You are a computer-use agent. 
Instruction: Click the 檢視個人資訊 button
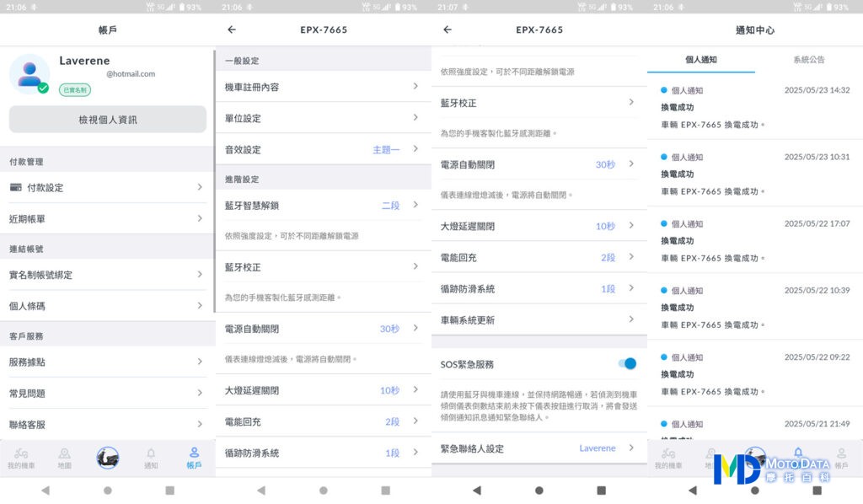tap(108, 120)
